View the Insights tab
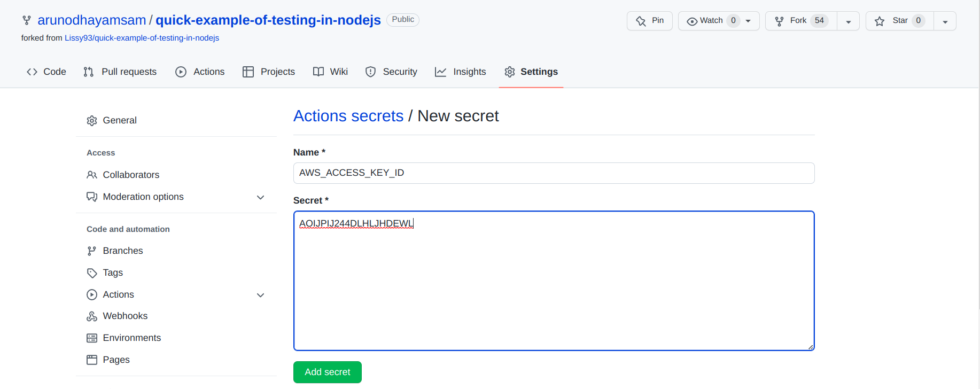Image resolution: width=980 pixels, height=389 pixels. click(461, 72)
